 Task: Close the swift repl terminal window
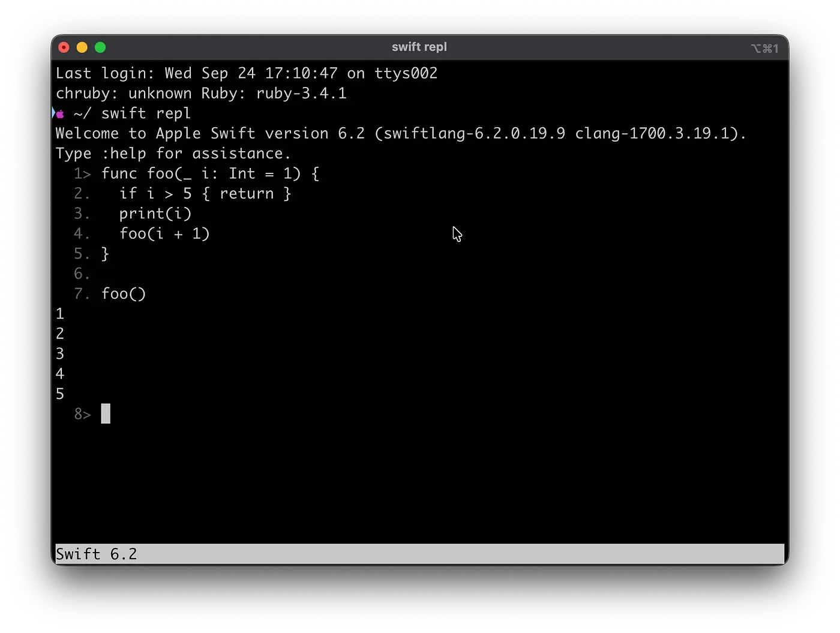[64, 47]
